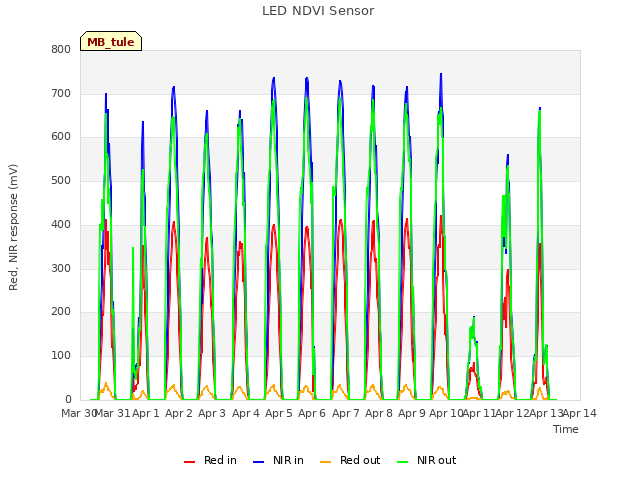Image resolution: width=640 pixels, height=480 pixels.
Task: Select the Red out legend entry
Action: click(x=350, y=460)
